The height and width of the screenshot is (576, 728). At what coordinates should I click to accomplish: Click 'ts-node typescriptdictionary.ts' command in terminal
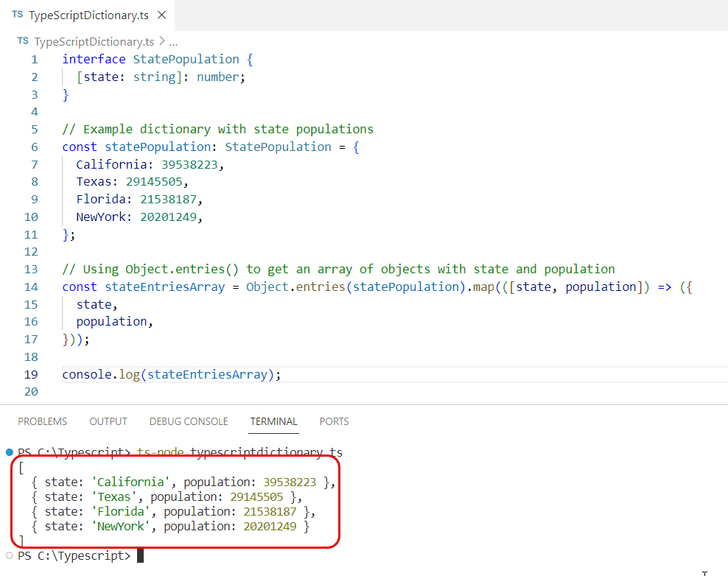click(x=239, y=452)
